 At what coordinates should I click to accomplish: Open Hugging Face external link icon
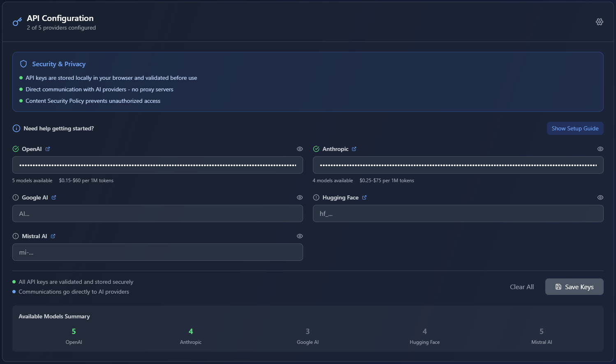tap(364, 197)
